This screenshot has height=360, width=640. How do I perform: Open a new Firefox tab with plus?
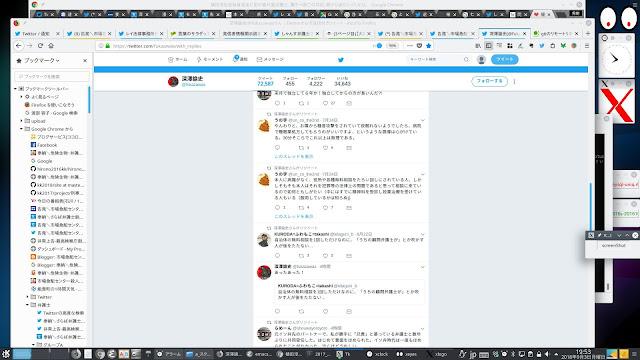pos(588,33)
